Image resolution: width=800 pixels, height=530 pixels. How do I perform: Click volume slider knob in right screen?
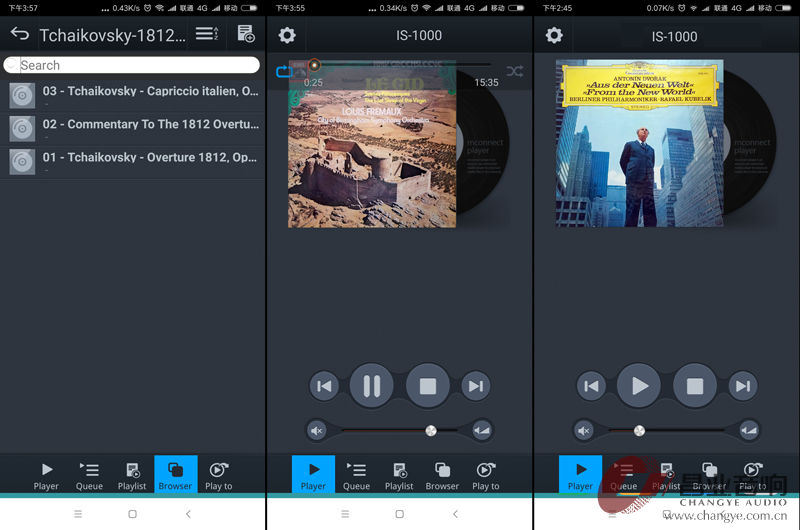pos(639,431)
